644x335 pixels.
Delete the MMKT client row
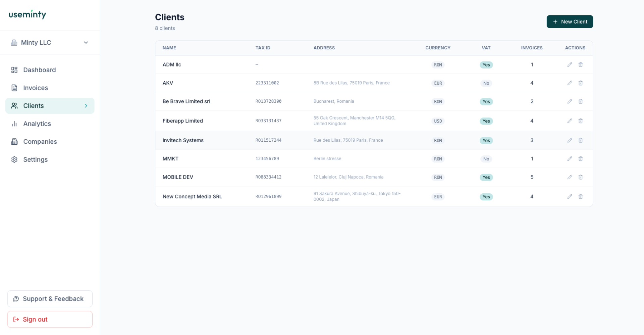[x=580, y=159]
